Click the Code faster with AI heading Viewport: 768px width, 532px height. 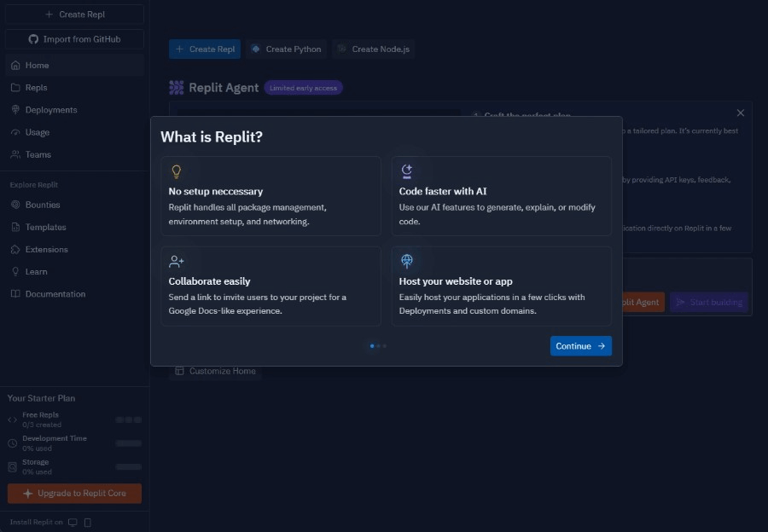443,191
